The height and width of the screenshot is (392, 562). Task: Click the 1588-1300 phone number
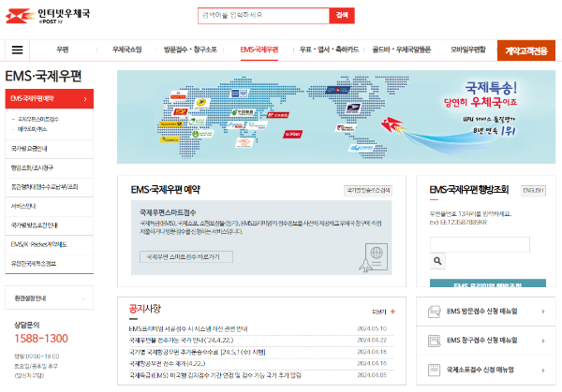click(41, 339)
